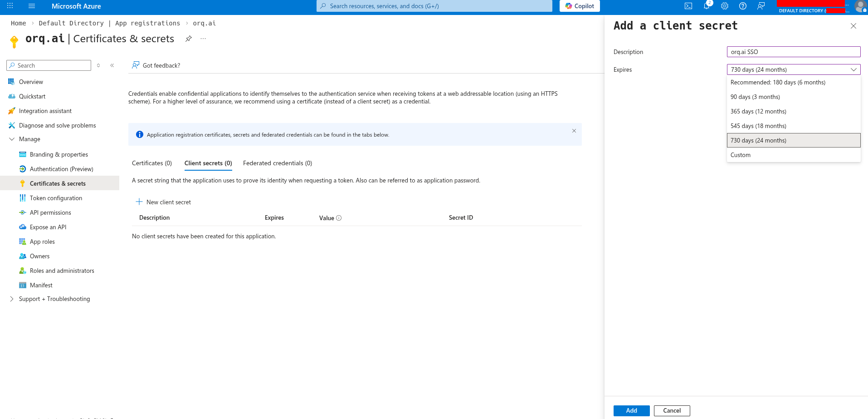Click the Manifest icon in sidebar
The width and height of the screenshot is (868, 419).
point(22,285)
